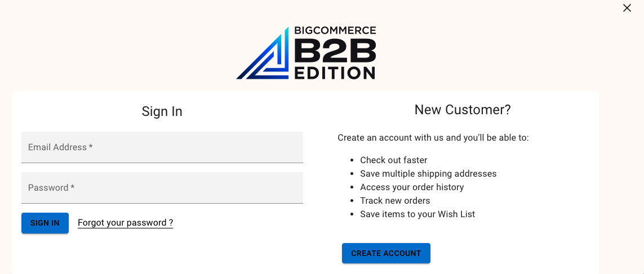Submit credentials with the SIGN IN button
Image resolution: width=644 pixels, height=274 pixels.
45,223
